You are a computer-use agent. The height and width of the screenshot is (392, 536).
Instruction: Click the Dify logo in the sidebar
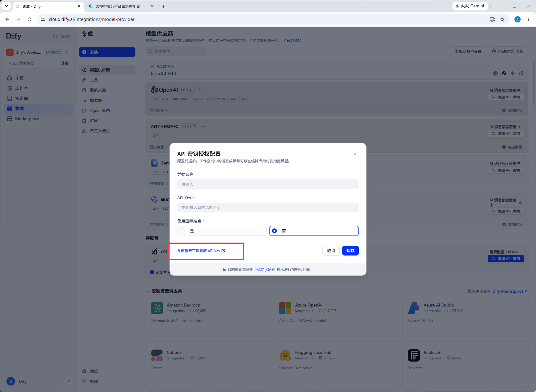click(14, 36)
